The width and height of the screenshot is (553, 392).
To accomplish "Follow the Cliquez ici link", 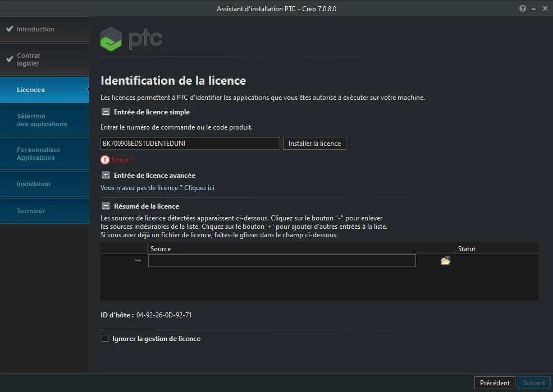I will pos(199,188).
